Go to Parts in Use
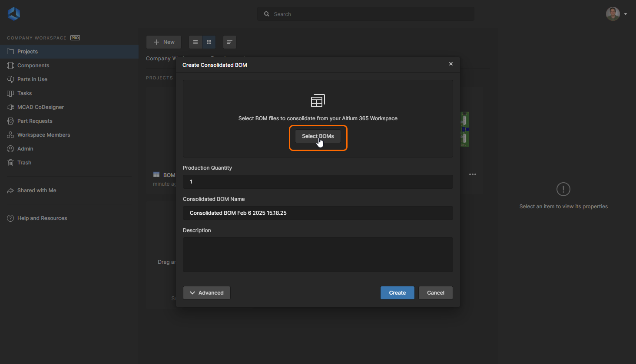 [x=70, y=79]
